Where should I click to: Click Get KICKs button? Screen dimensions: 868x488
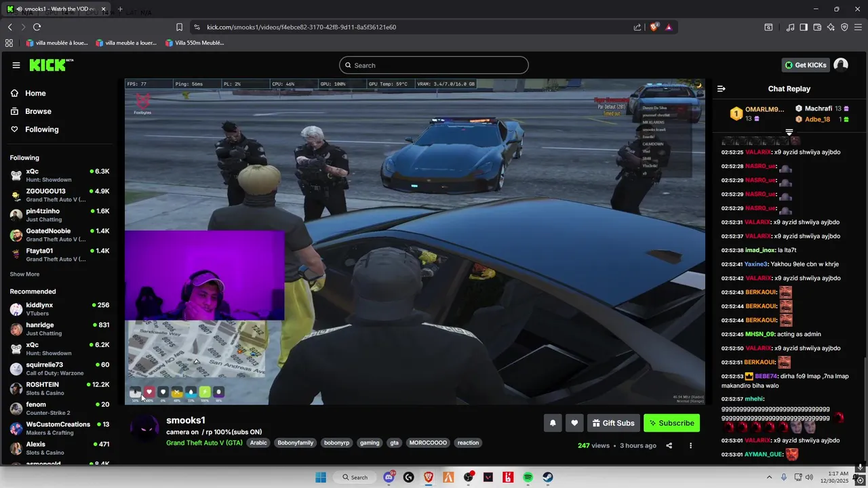click(806, 65)
